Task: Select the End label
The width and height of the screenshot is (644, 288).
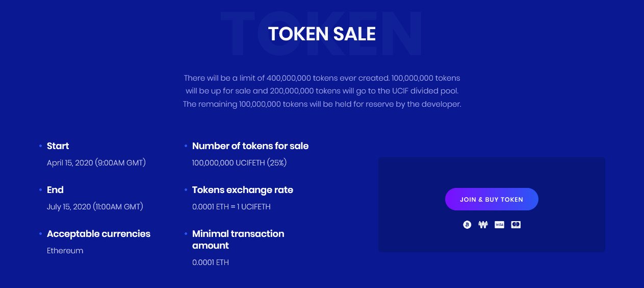Action: 55,190
